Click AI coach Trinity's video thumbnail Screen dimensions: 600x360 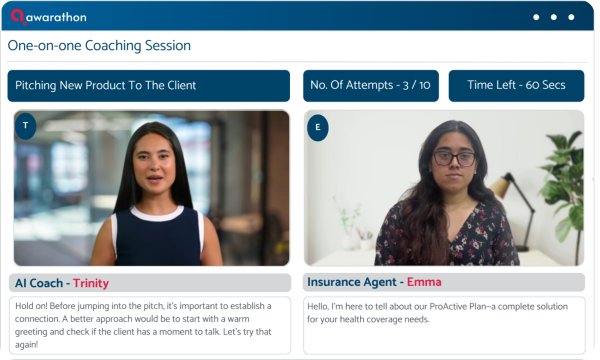pyautogui.click(x=152, y=188)
